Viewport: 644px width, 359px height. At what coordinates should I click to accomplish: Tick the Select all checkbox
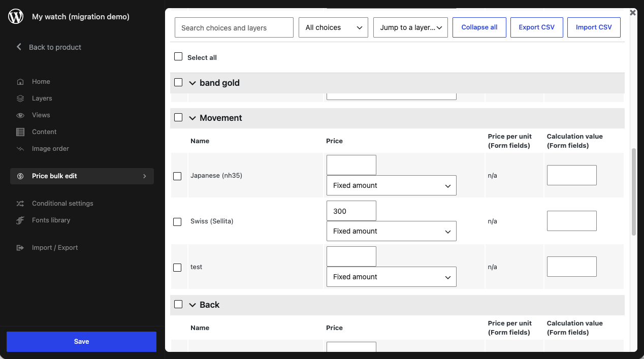point(178,56)
